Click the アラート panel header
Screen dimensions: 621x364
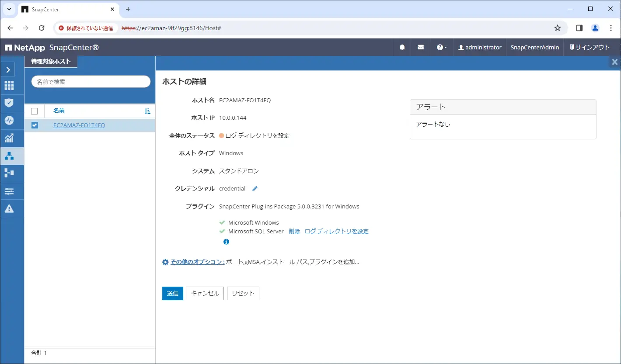point(503,107)
